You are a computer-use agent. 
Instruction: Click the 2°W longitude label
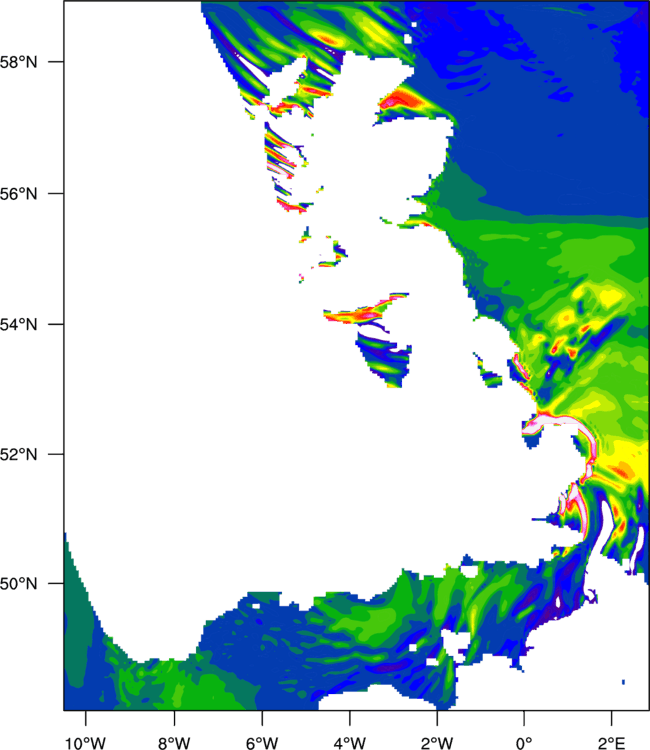(x=437, y=743)
